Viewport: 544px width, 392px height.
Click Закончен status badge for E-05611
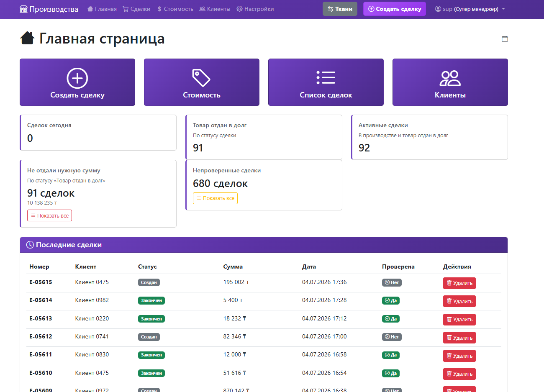click(x=151, y=355)
